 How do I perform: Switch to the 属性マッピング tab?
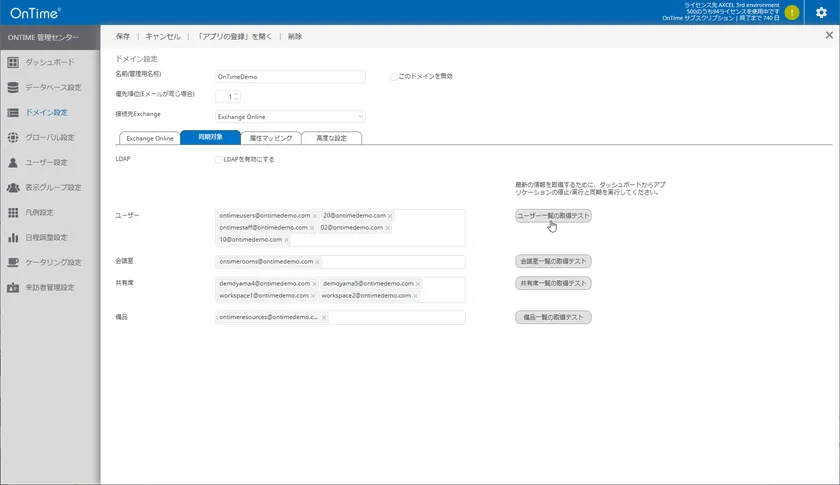click(x=270, y=138)
